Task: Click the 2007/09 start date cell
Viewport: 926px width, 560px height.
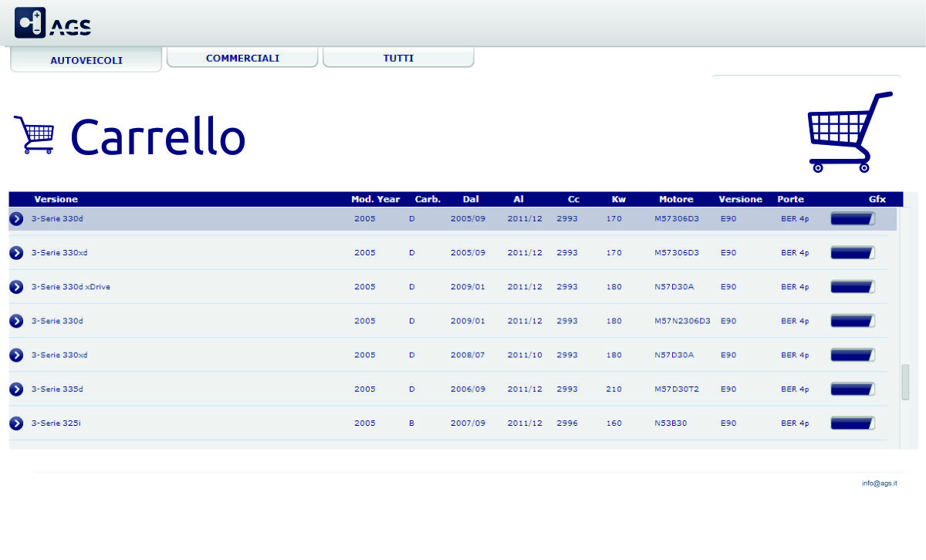Action: click(x=468, y=423)
